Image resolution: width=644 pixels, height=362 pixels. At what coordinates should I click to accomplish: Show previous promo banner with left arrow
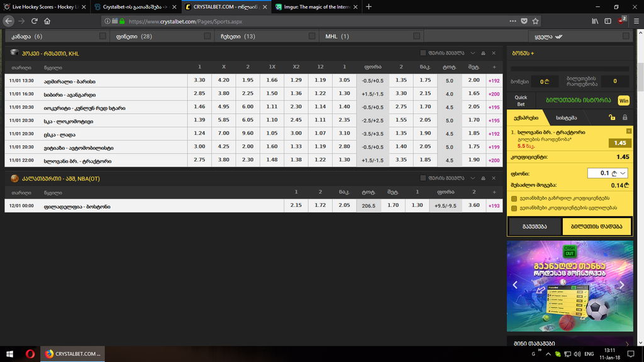click(515, 285)
